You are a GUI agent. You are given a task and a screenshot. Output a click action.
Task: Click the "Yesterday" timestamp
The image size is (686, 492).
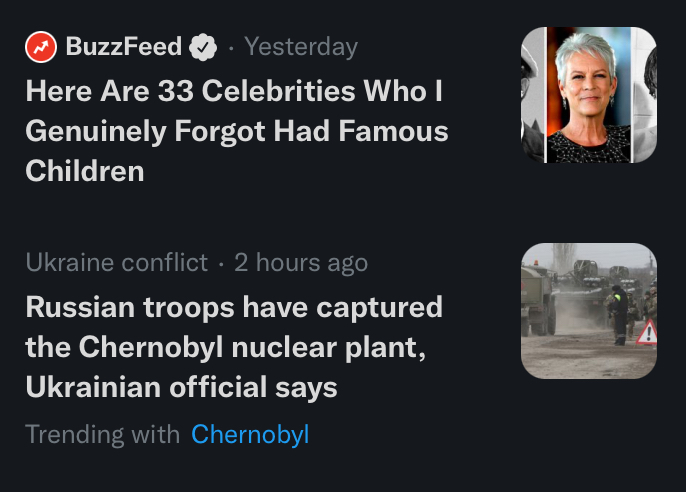click(300, 46)
